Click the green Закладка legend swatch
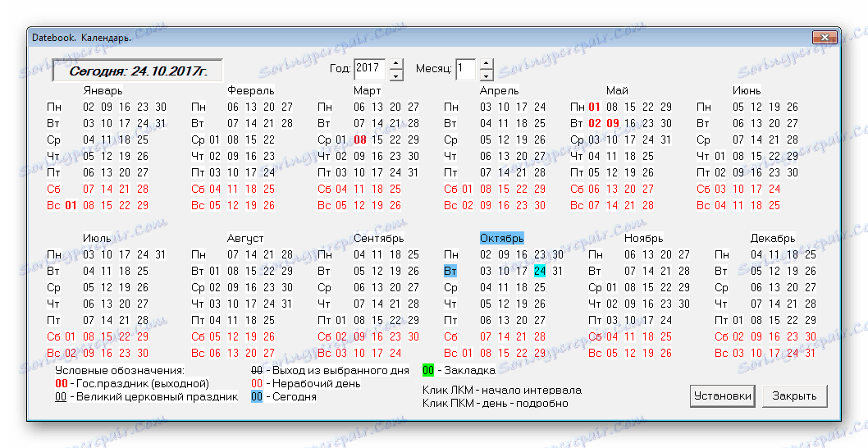Screen dimensions: 868x448 pos(428,370)
